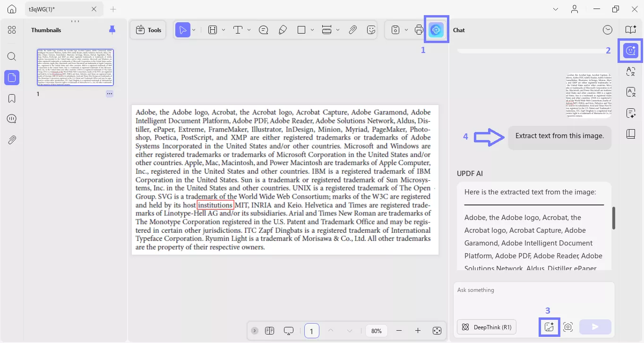644x343 pixels.
Task: Select the highlighter annotation tool
Action: [283, 29]
